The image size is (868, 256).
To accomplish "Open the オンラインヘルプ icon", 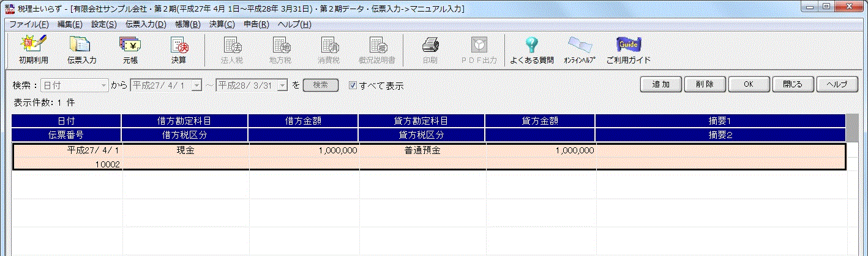I will pyautogui.click(x=579, y=49).
